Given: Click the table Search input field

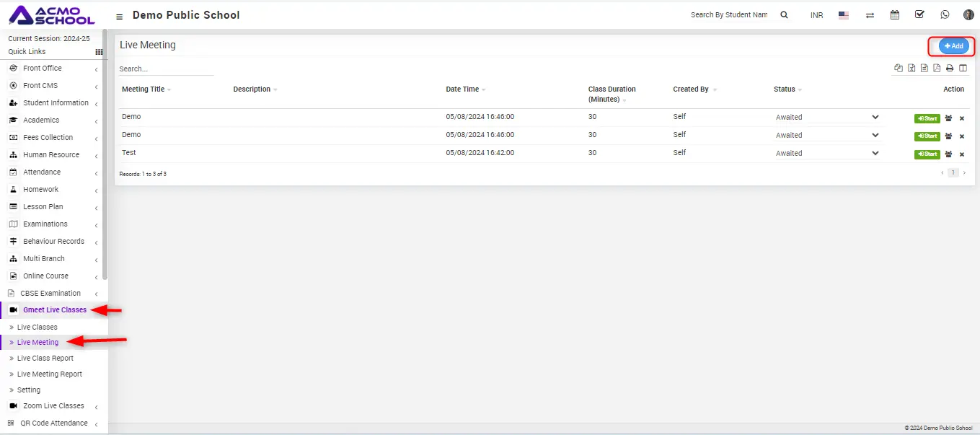Looking at the screenshot, I should pyautogui.click(x=166, y=69).
